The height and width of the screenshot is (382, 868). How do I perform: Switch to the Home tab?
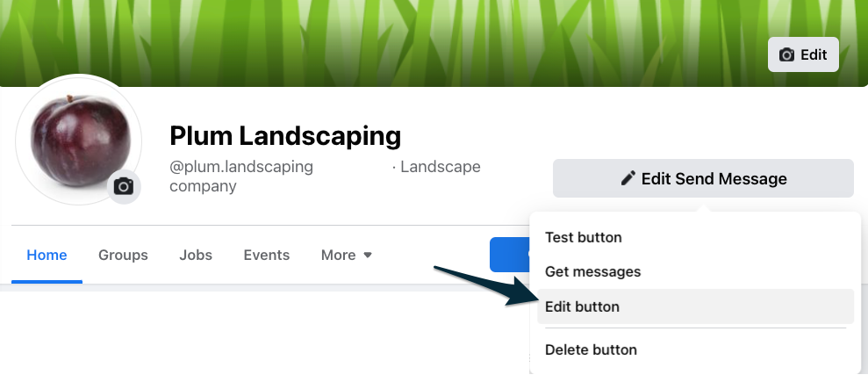(x=47, y=256)
